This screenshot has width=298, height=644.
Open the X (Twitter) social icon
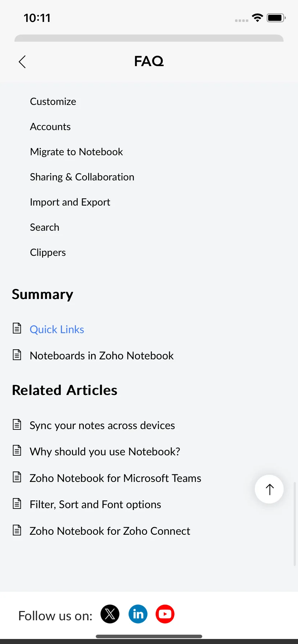coord(110,614)
